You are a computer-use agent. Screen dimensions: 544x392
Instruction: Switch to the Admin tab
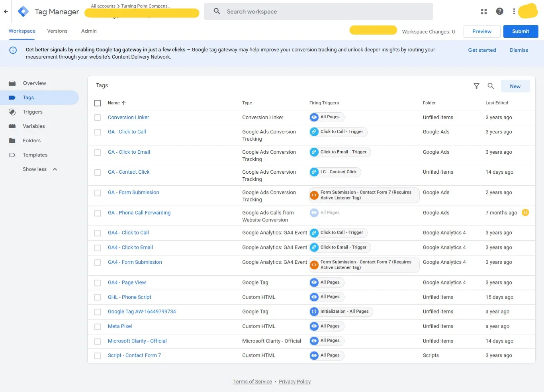click(89, 31)
